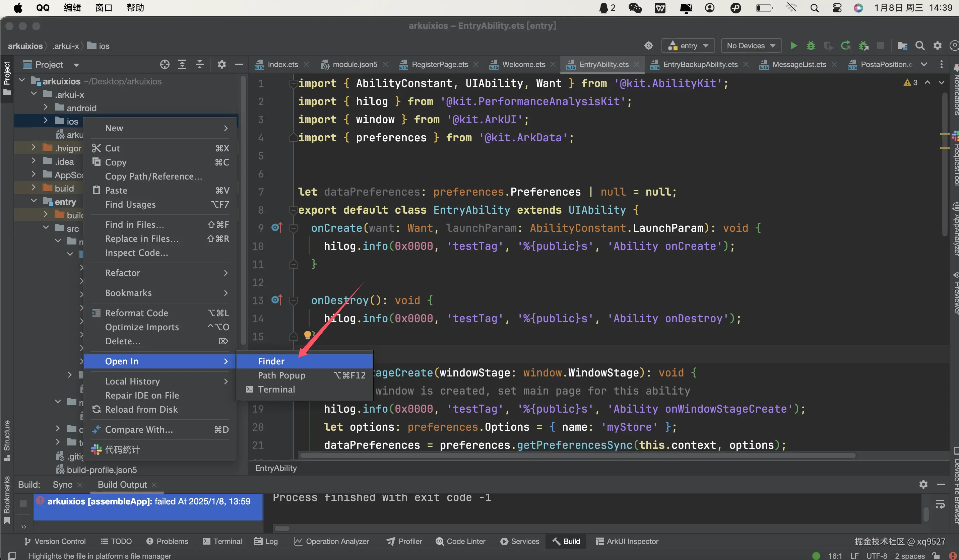Click override gutter icon on line 9
This screenshot has width=959, height=560.
pos(277,228)
